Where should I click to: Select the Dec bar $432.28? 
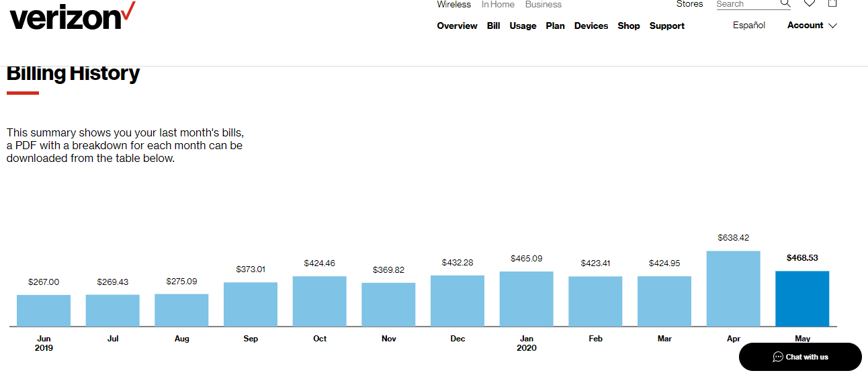458,301
